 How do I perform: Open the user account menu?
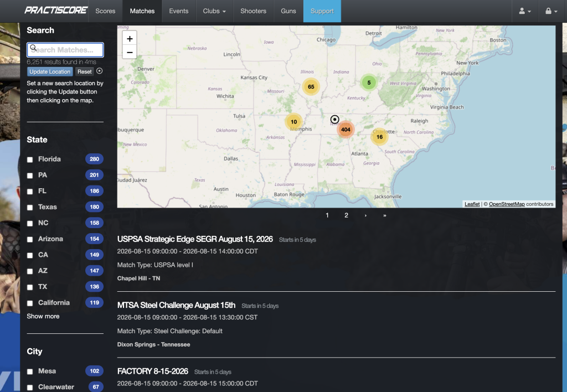(x=525, y=11)
